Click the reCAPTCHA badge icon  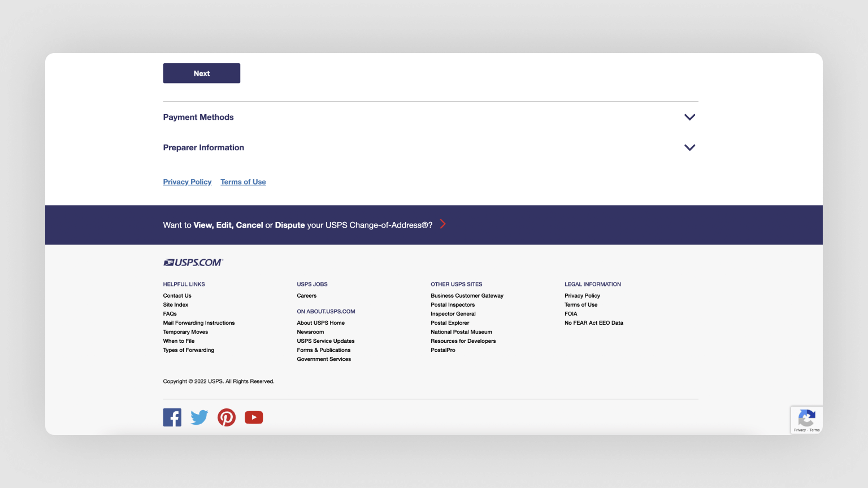pos(806,419)
